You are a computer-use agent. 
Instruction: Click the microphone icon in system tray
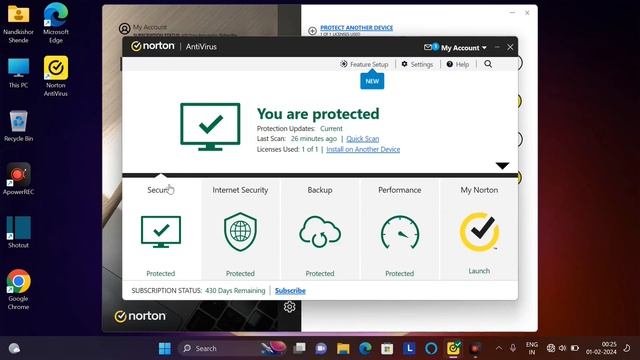click(x=513, y=348)
